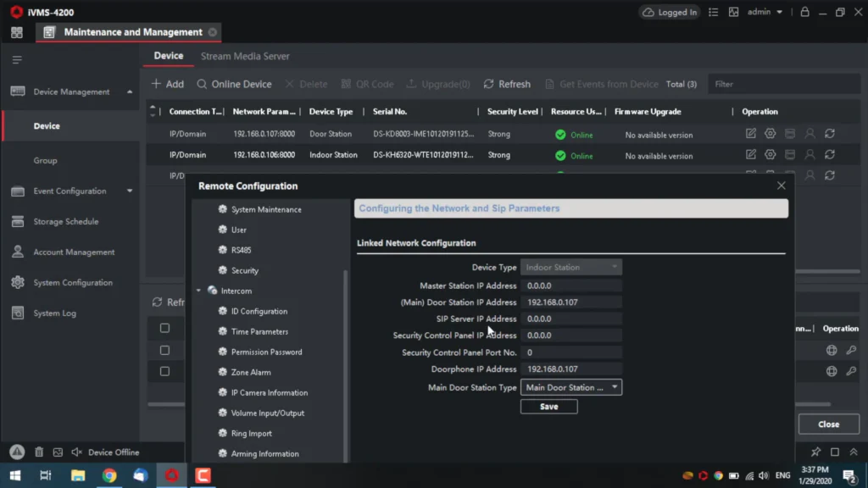Collapse the left navigation with hamburger icon
This screenshot has width=868, height=488.
(x=17, y=60)
